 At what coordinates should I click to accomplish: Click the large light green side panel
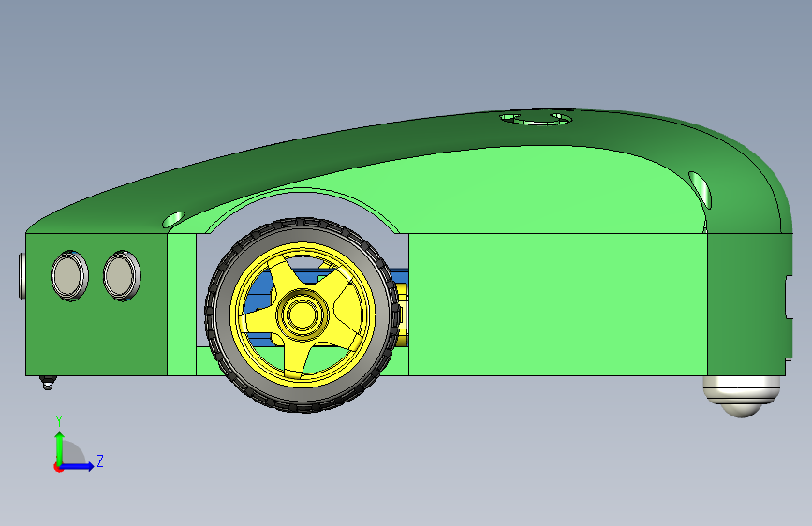pyautogui.click(x=558, y=304)
